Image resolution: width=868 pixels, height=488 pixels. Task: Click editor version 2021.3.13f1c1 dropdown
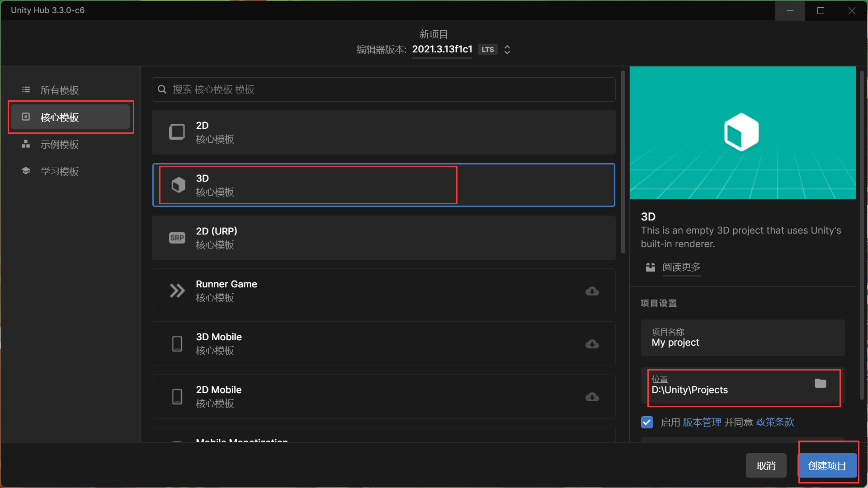tap(442, 49)
